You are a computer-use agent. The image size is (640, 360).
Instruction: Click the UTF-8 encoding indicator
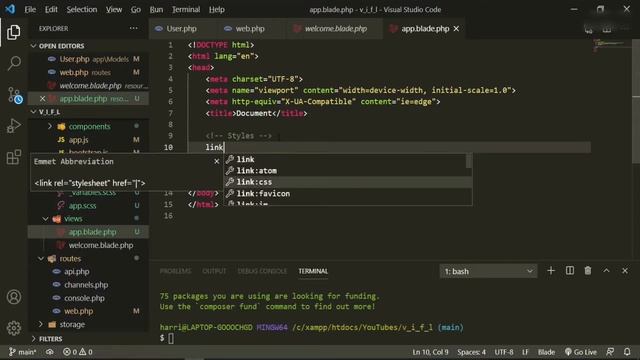504,352
